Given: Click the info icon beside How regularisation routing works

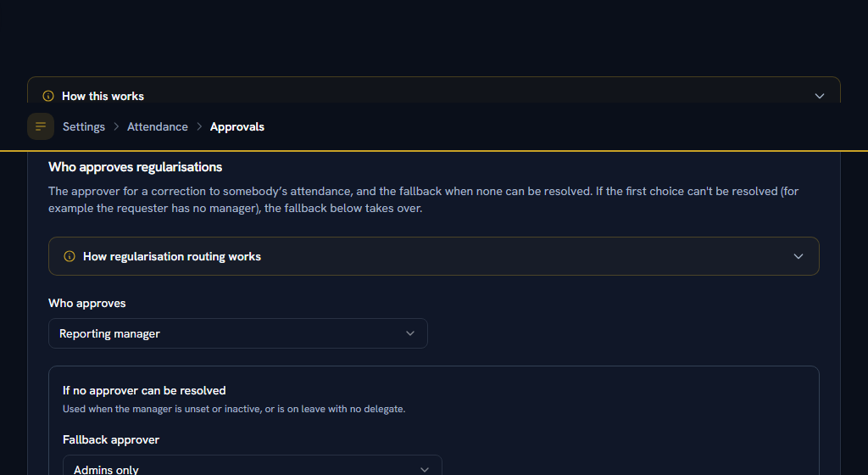Looking at the screenshot, I should (70, 256).
